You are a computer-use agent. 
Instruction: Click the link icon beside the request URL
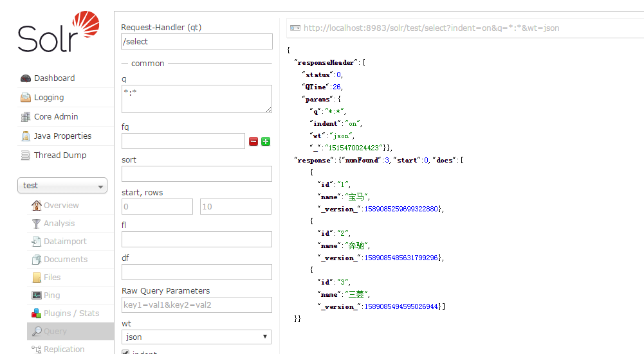point(295,28)
